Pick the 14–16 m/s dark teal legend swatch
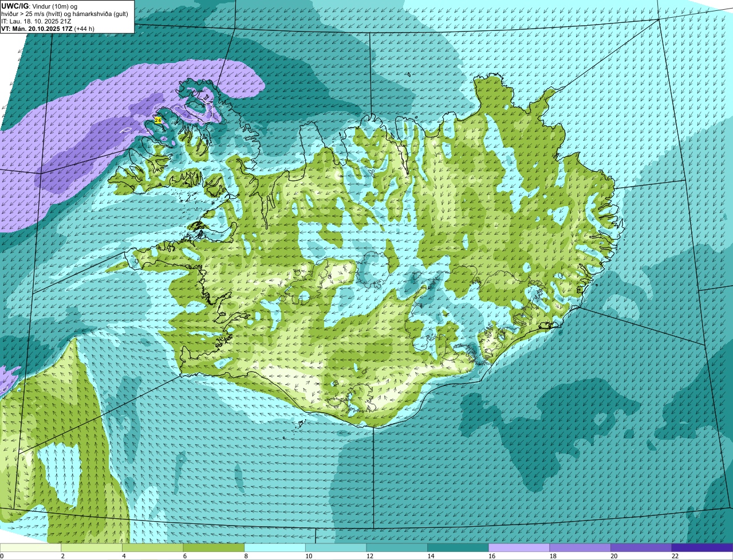This screenshot has height=560, width=733. point(458,547)
